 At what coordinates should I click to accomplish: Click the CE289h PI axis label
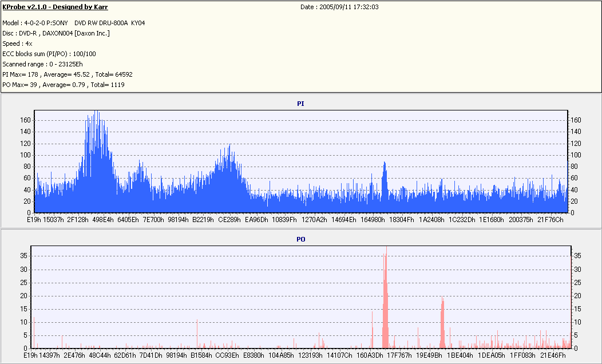tap(229, 220)
